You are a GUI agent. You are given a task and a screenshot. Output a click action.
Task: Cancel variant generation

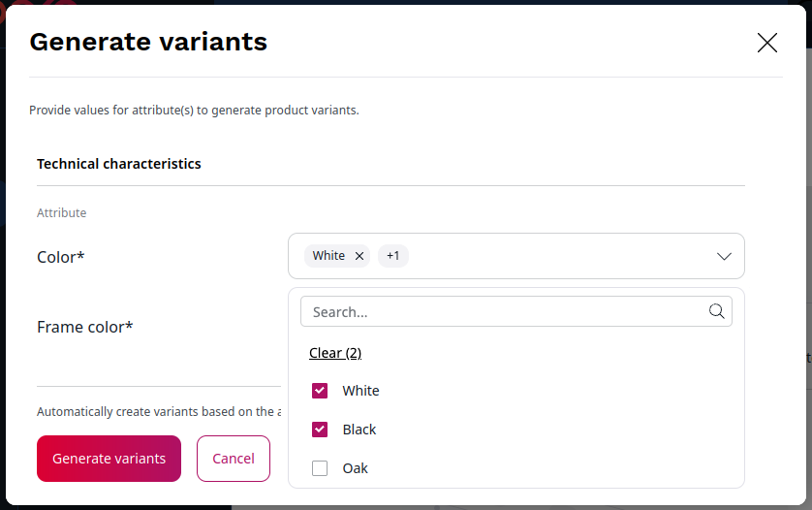(234, 459)
